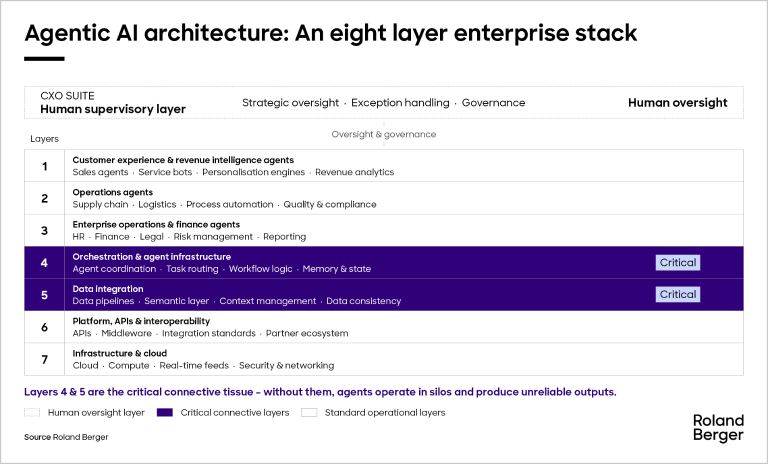Select layer number 1 cell
Screen dimensions: 768x464
(44, 166)
